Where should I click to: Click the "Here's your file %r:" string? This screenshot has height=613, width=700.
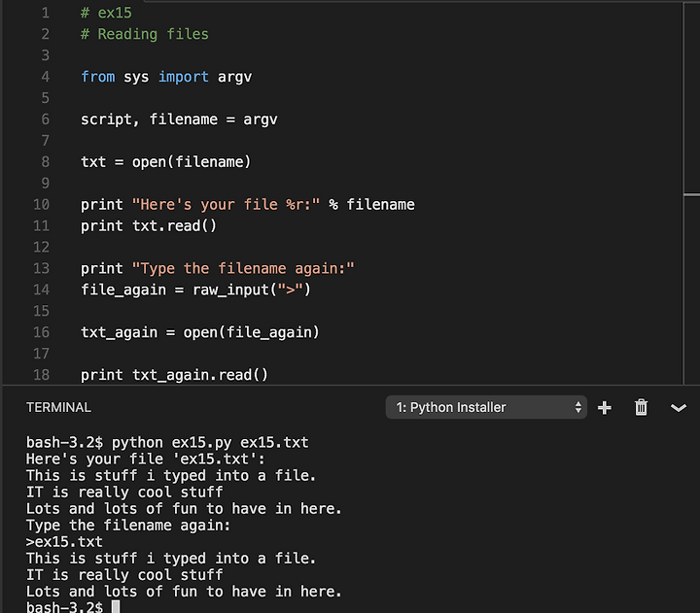(x=226, y=205)
